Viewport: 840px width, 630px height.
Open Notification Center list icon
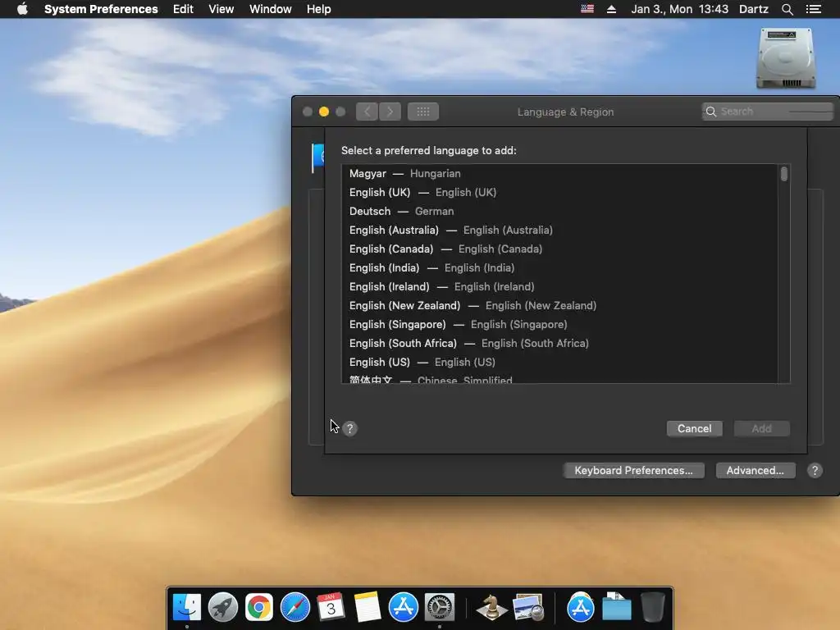click(x=813, y=9)
